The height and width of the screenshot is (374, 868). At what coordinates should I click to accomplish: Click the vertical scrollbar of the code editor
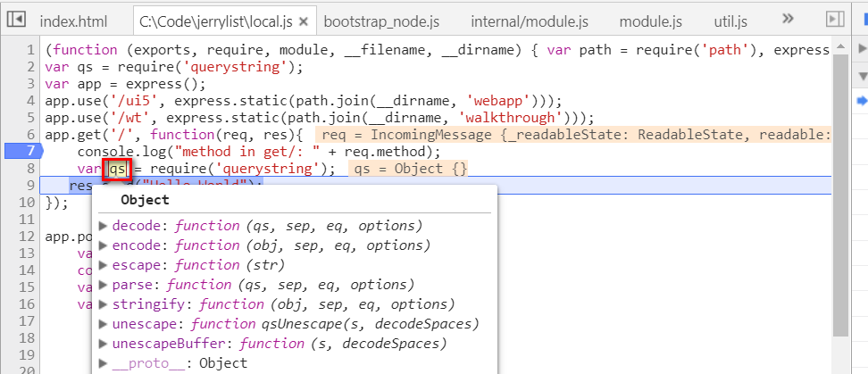point(840,194)
